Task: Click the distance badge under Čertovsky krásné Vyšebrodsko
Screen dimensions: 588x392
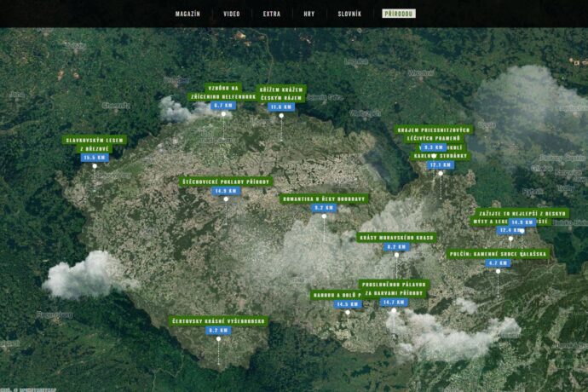Action: (x=218, y=331)
